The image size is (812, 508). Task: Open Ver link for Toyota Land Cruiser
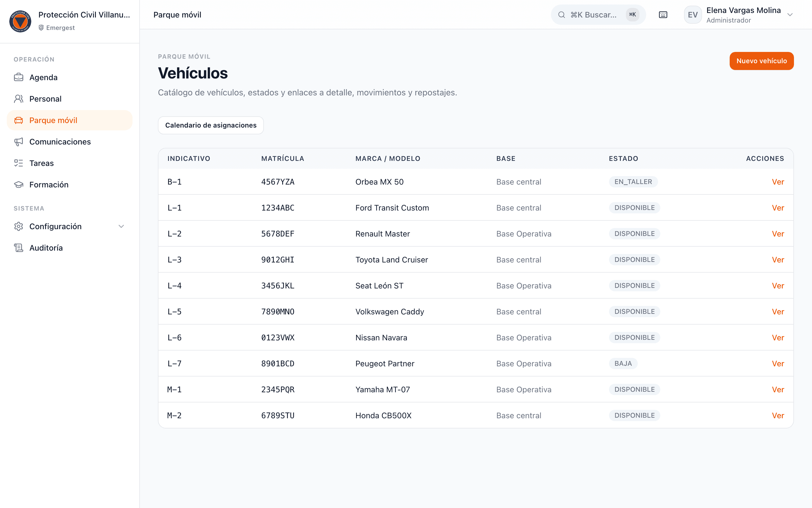point(778,260)
